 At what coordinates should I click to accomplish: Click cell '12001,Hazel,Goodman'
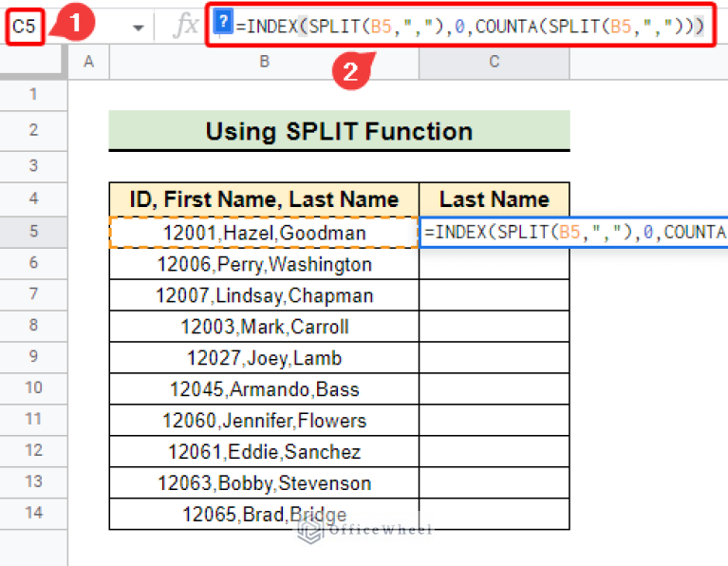tap(264, 233)
